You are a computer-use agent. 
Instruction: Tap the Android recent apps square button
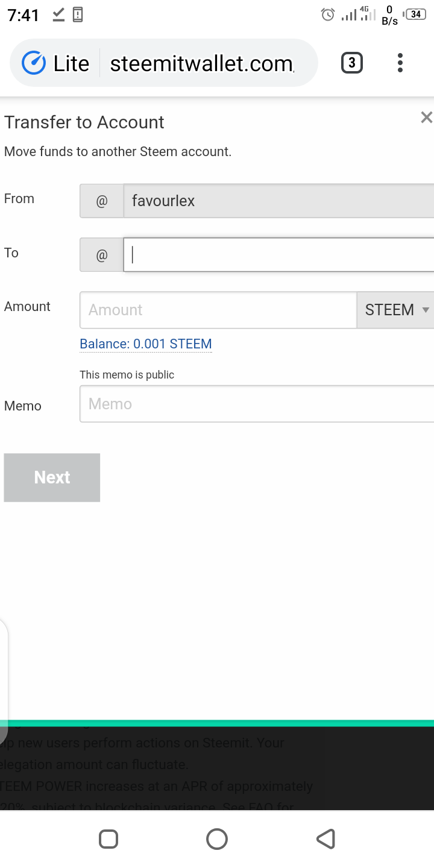point(108,839)
